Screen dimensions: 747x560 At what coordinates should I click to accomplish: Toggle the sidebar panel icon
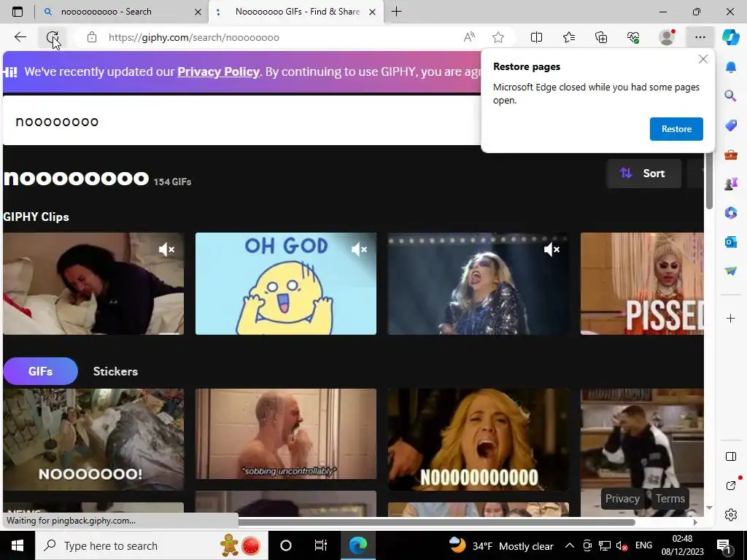pos(731,456)
